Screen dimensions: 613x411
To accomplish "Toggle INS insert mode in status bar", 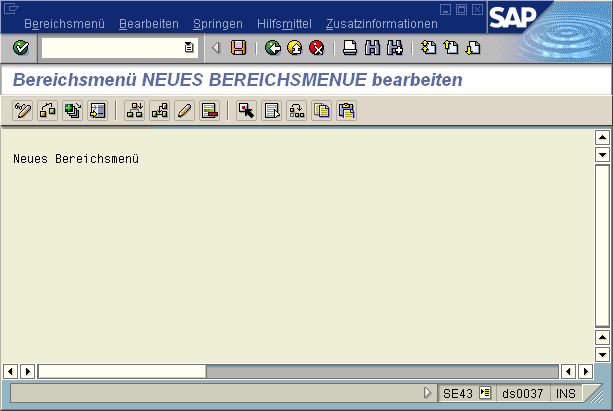I will pyautogui.click(x=566, y=393).
